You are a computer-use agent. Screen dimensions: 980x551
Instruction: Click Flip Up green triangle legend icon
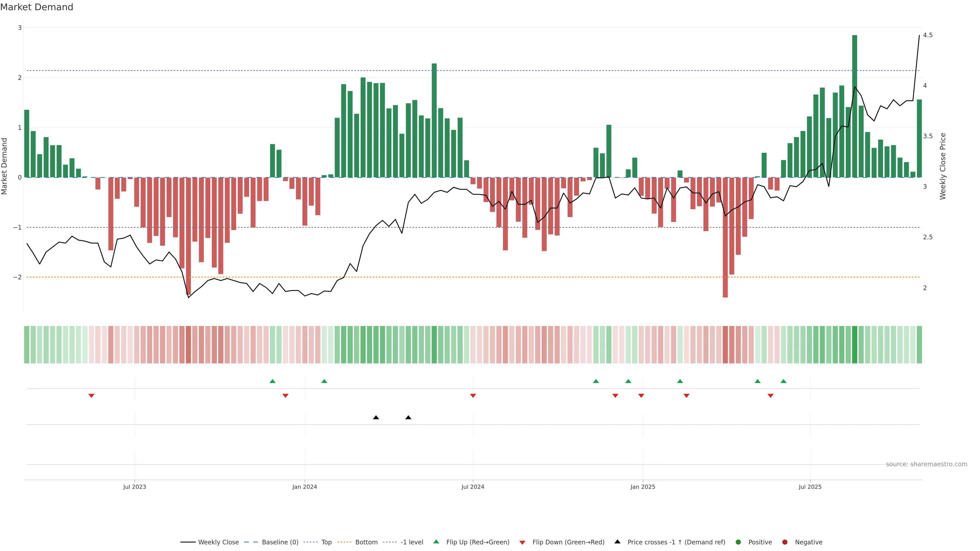436,542
